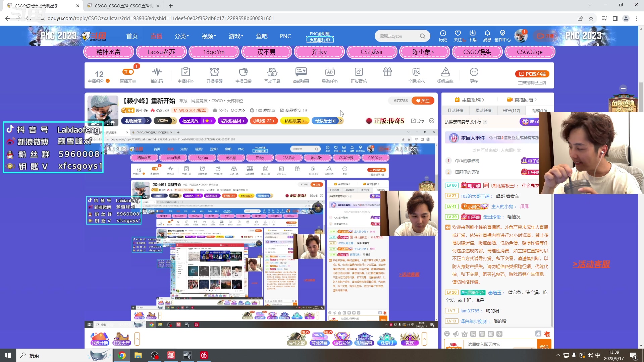Screen dimensions: 644x362
Task: Click the 举报 report link
Action: (183, 101)
